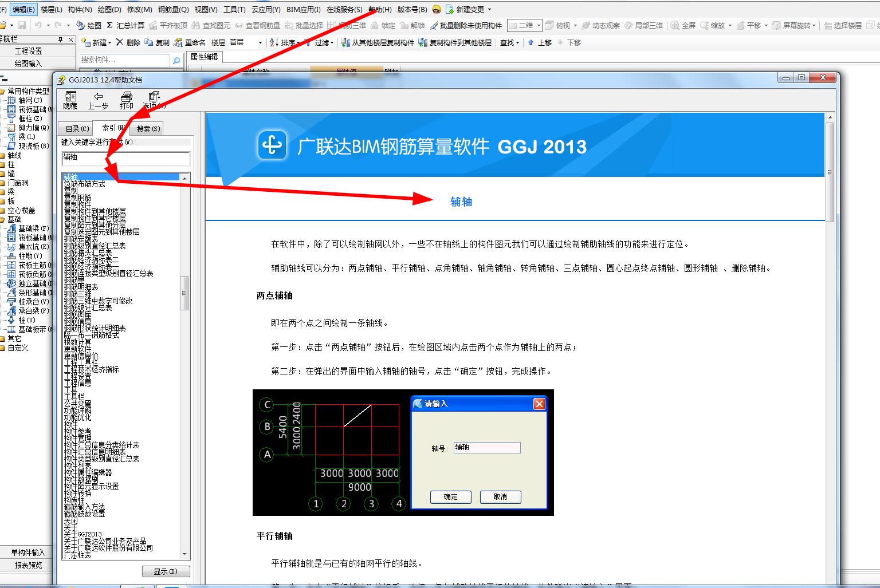Screen dimensions: 880x588
Task: Click the smiley face icon in menu bar
Action: click(x=437, y=9)
